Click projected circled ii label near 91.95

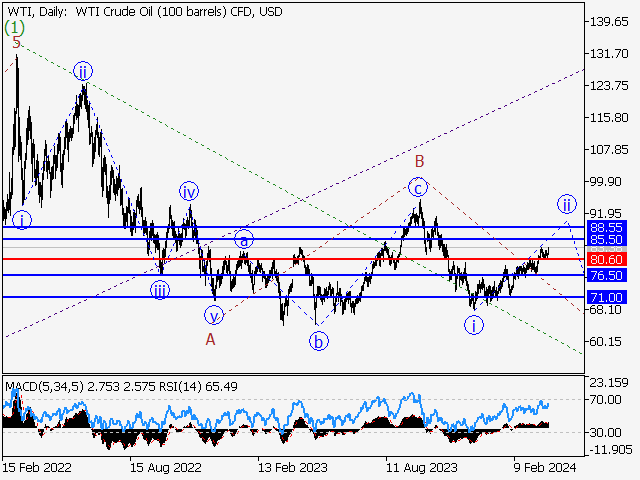[567, 204]
